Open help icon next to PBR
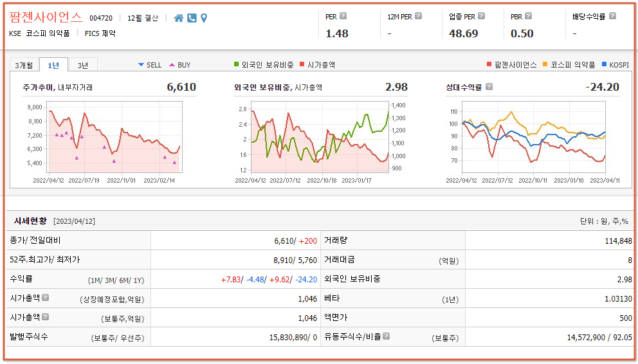 pos(528,16)
